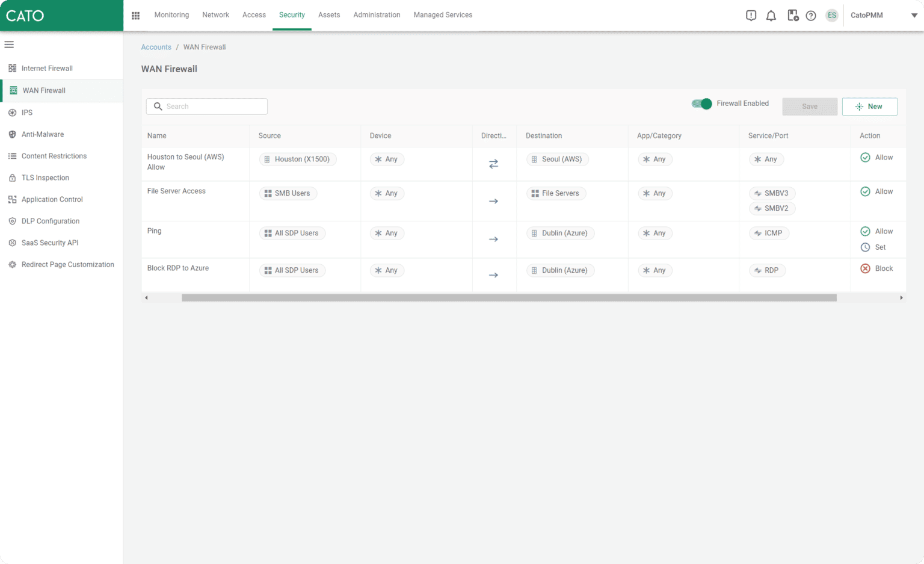Image resolution: width=924 pixels, height=564 pixels.
Task: Open the notifications bell
Action: coord(771,15)
